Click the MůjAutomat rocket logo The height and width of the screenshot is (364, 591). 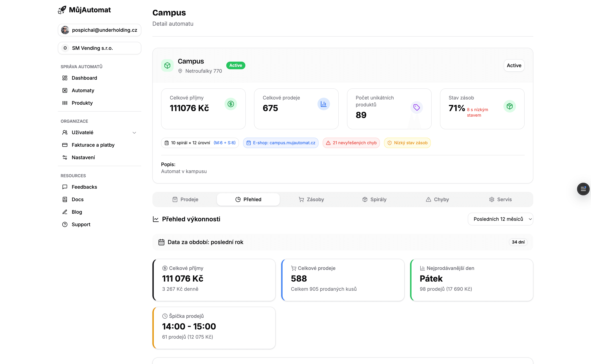point(62,10)
